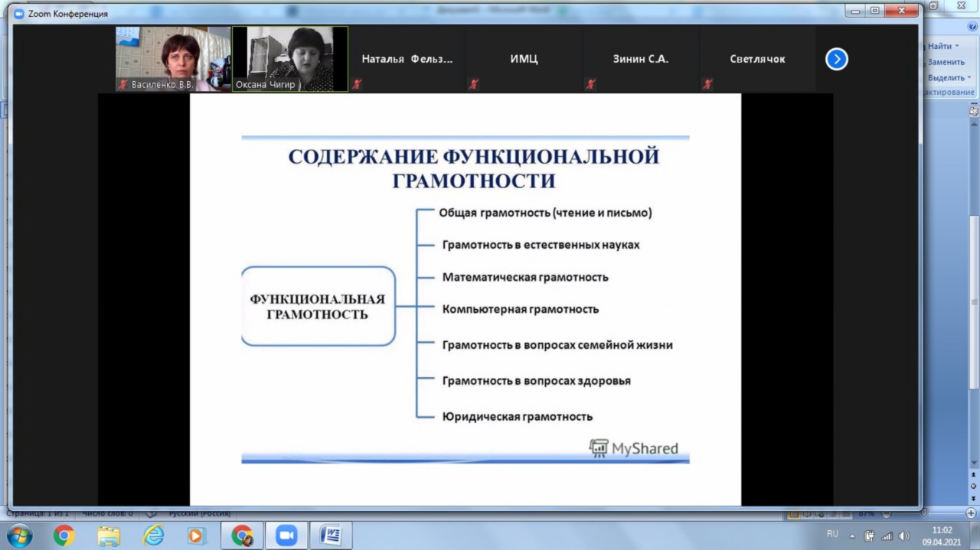Open Internet Explorer from the taskbar
Image resolution: width=980 pixels, height=550 pixels.
click(153, 535)
